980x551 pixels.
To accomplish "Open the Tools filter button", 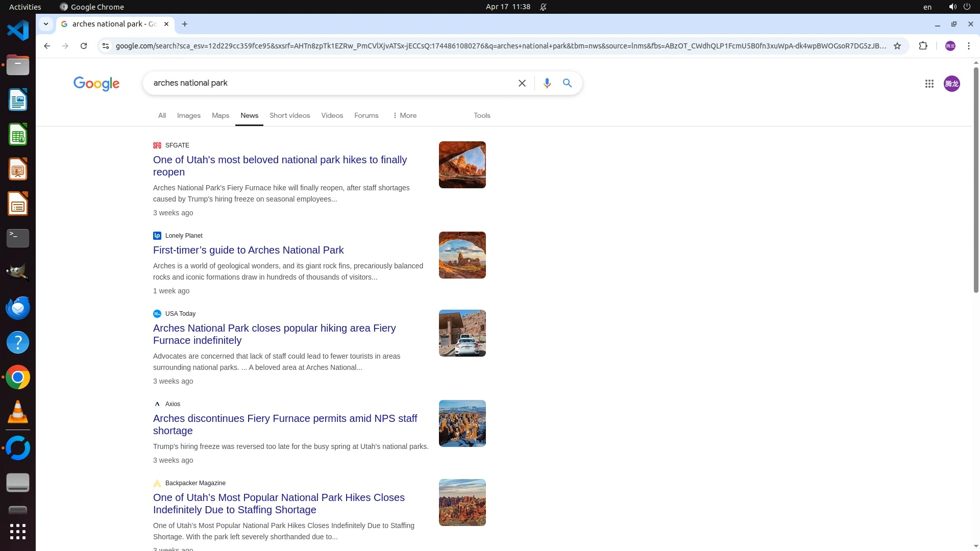I will click(481, 116).
